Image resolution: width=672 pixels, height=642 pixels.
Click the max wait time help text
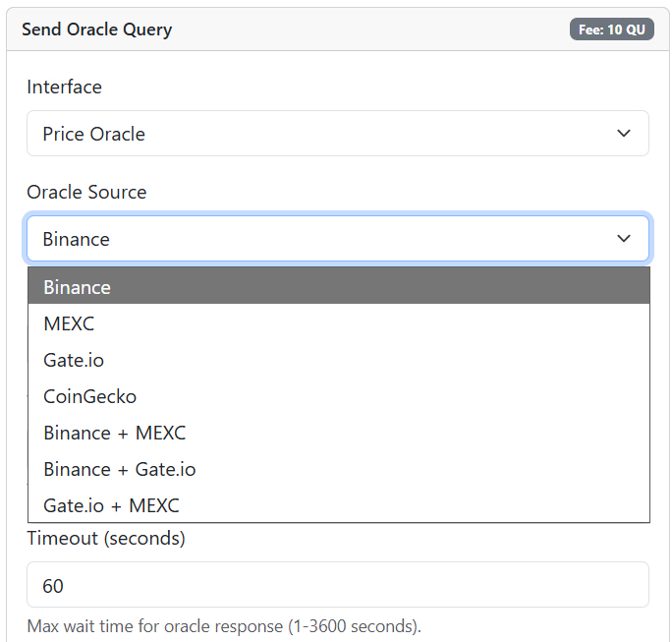pos(223,626)
